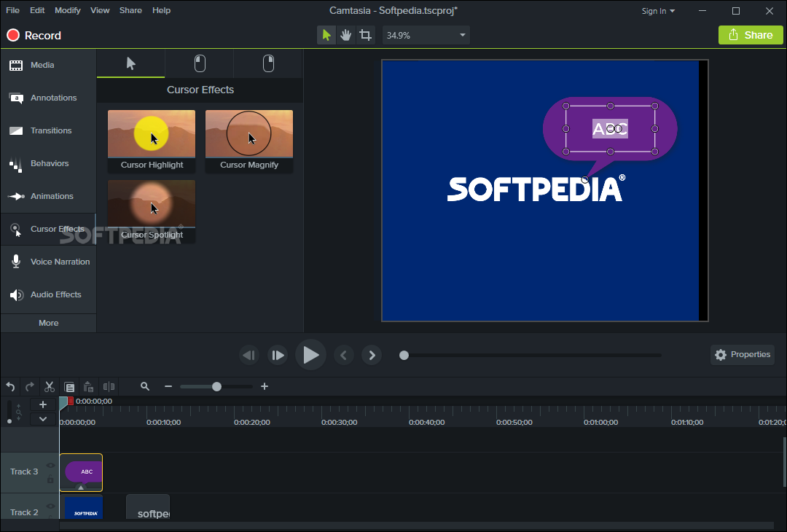Select the gray softpedia clip on Track 2
The image size is (787, 532).
coord(147,507)
